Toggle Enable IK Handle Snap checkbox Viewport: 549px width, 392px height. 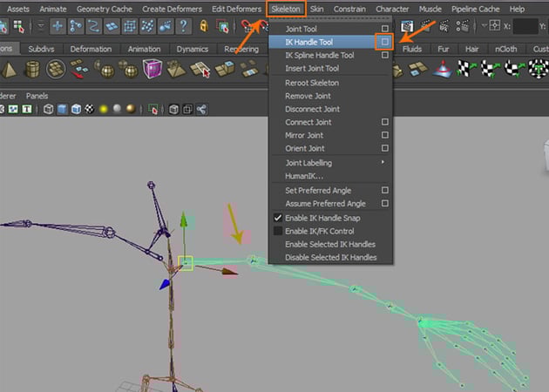pyautogui.click(x=278, y=217)
